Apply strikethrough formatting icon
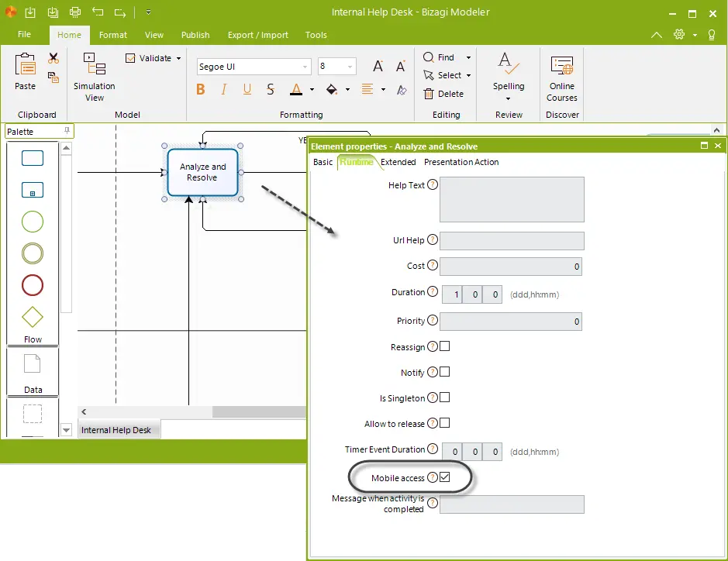The height and width of the screenshot is (561, 728). coord(271,89)
